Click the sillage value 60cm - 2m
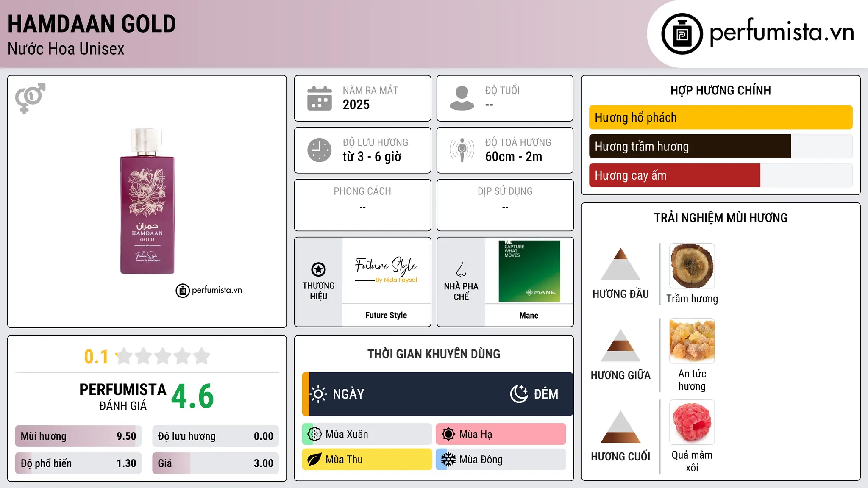 pyautogui.click(x=514, y=157)
